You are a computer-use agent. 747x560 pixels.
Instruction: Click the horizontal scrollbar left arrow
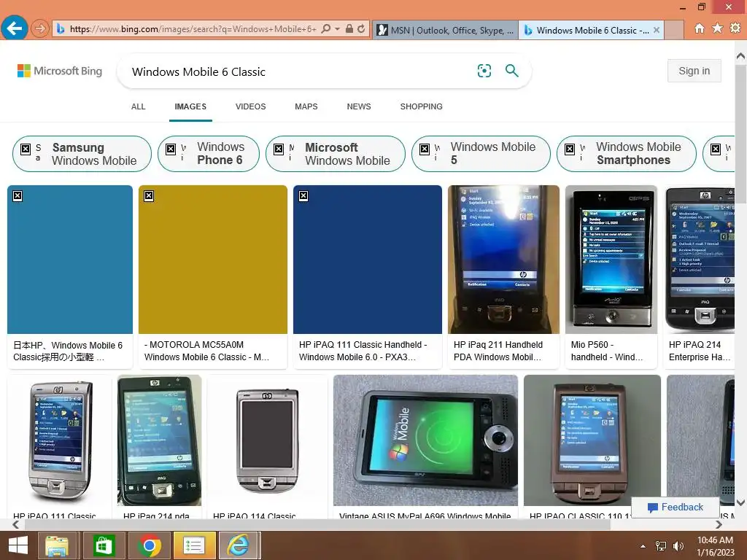16,524
